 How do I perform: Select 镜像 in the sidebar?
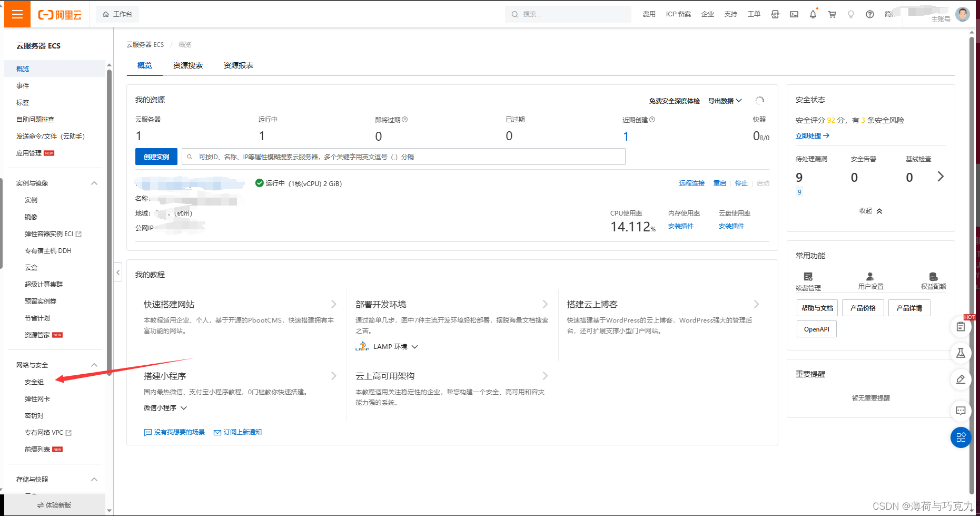click(x=31, y=217)
